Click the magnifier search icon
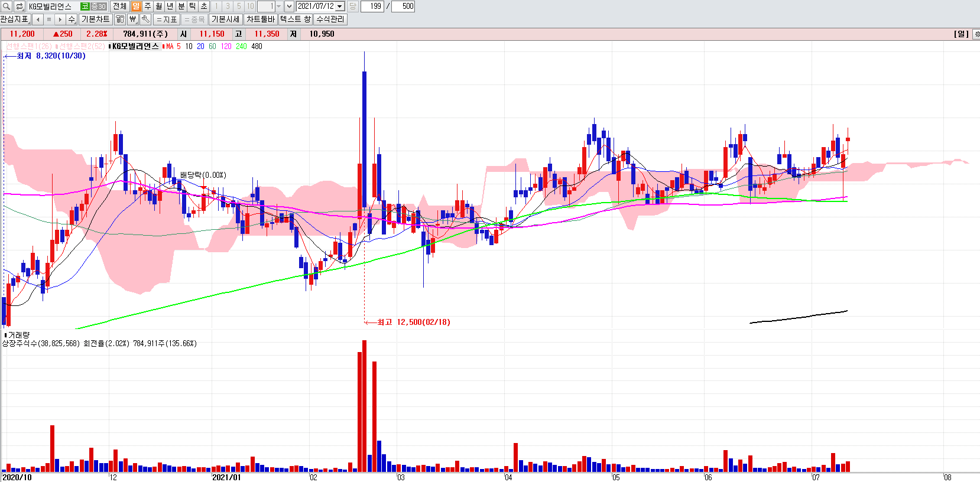This screenshot has width=980, height=482. [x=6, y=6]
